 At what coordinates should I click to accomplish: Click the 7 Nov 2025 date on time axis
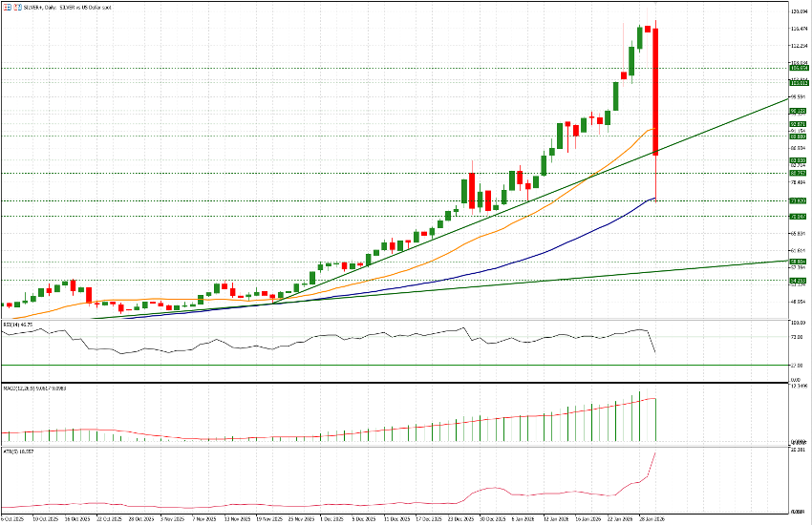[203, 519]
